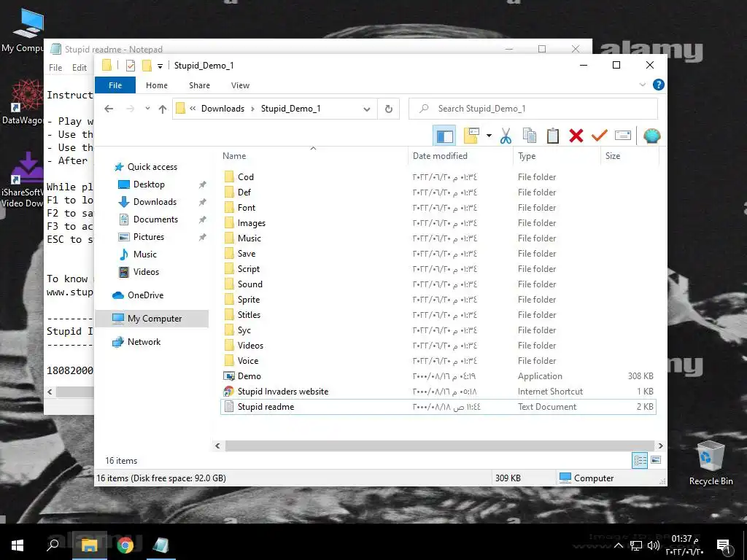Open the Home ribbon tab

[157, 85]
